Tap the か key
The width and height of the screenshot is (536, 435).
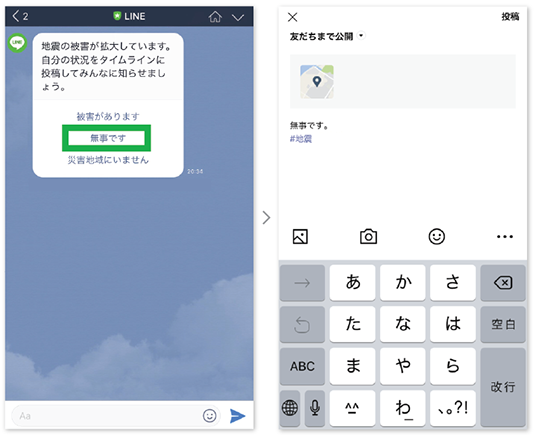tap(403, 283)
